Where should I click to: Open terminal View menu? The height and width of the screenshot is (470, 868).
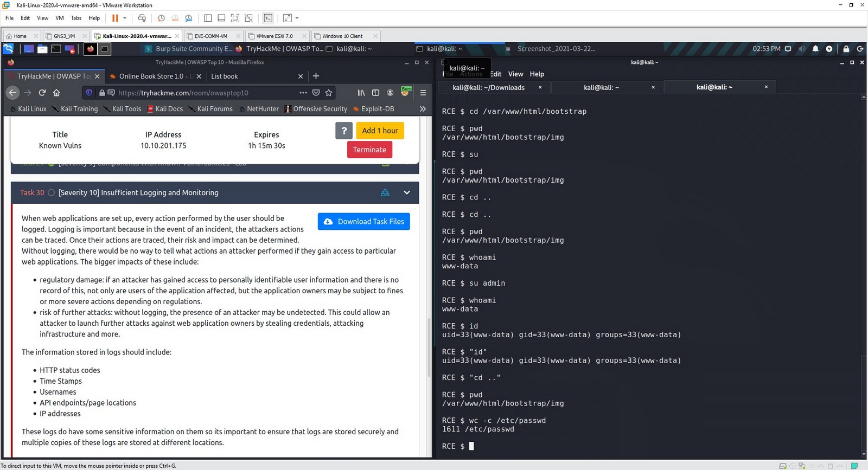[515, 74]
